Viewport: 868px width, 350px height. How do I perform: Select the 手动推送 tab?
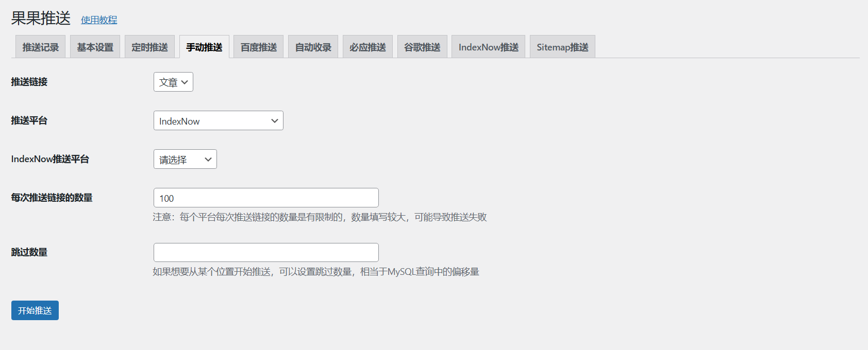(204, 47)
